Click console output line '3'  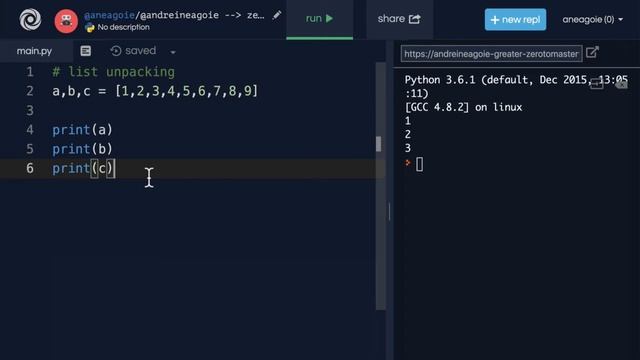point(408,148)
